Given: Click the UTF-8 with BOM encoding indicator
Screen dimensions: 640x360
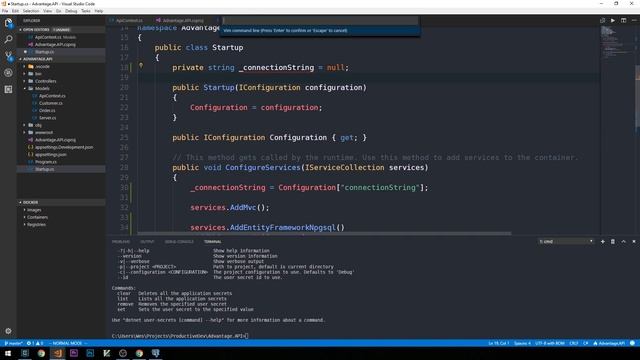Looking at the screenshot, I should [550, 343].
